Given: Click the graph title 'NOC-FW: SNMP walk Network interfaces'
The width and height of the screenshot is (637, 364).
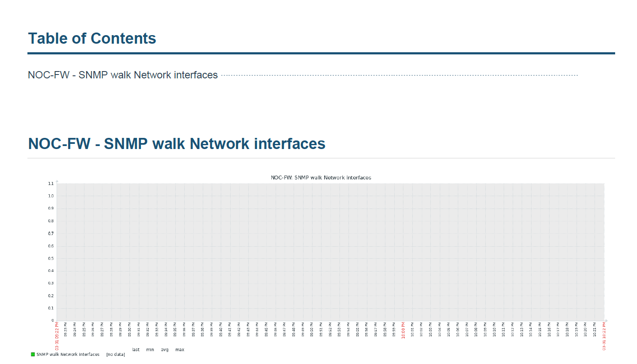Looking at the screenshot, I should tap(321, 177).
